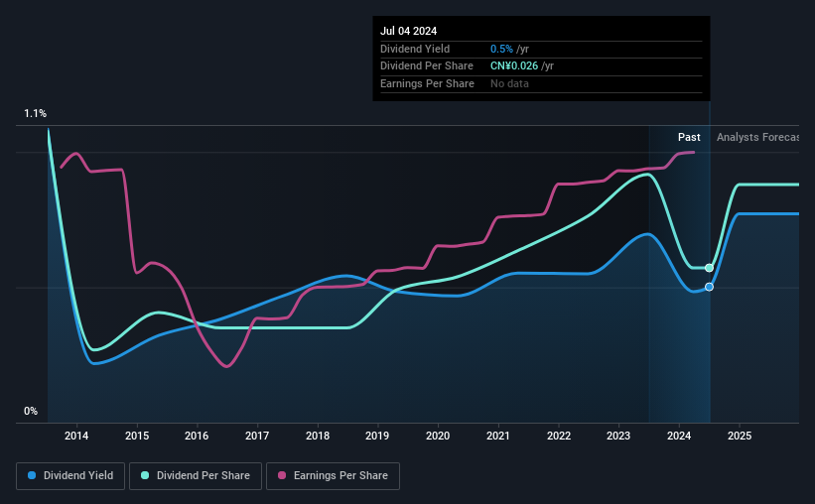This screenshot has height=504, width=815.
Task: Click the teal dot in Dividend Per Share legend
Action: [145, 475]
